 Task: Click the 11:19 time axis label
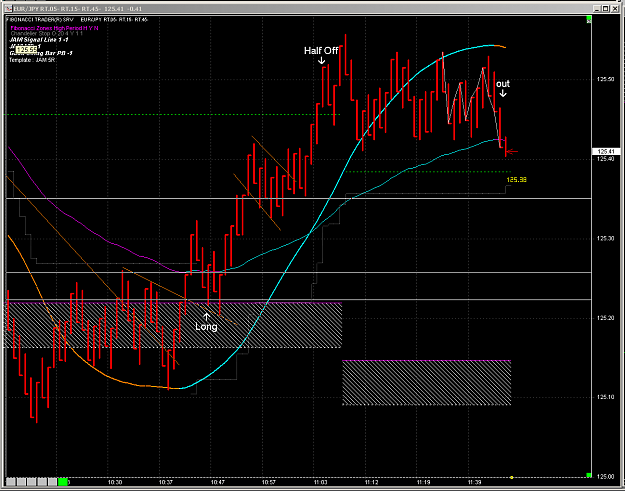point(423,482)
